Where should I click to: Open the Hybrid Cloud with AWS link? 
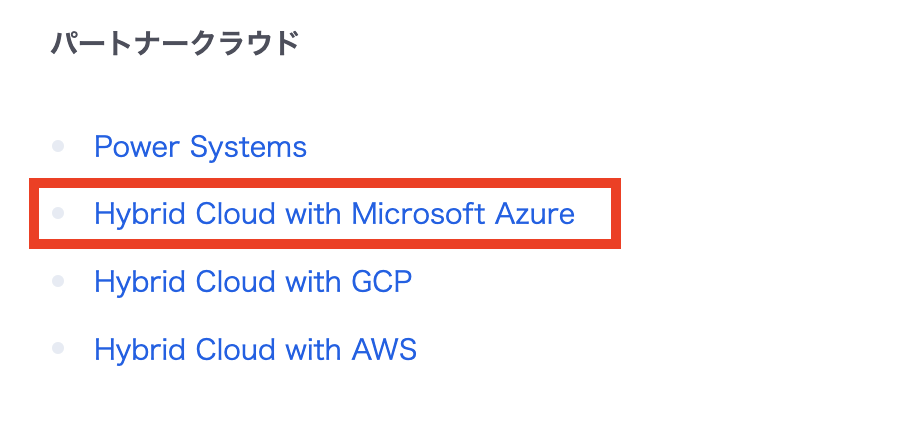coord(255,350)
